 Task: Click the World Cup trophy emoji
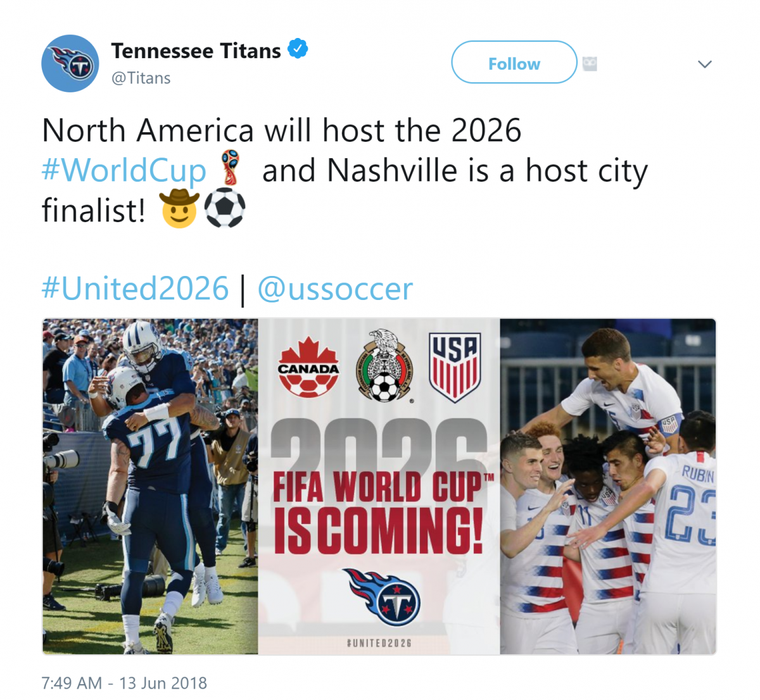[231, 168]
